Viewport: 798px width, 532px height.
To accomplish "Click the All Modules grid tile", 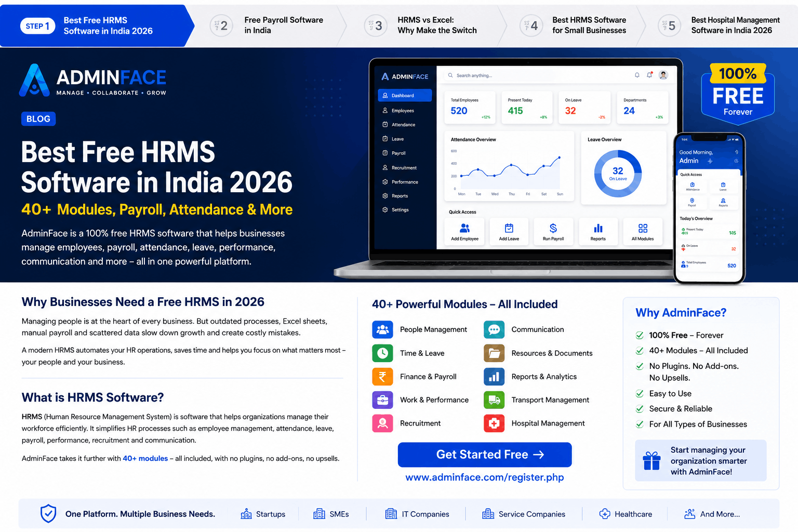I will (643, 231).
